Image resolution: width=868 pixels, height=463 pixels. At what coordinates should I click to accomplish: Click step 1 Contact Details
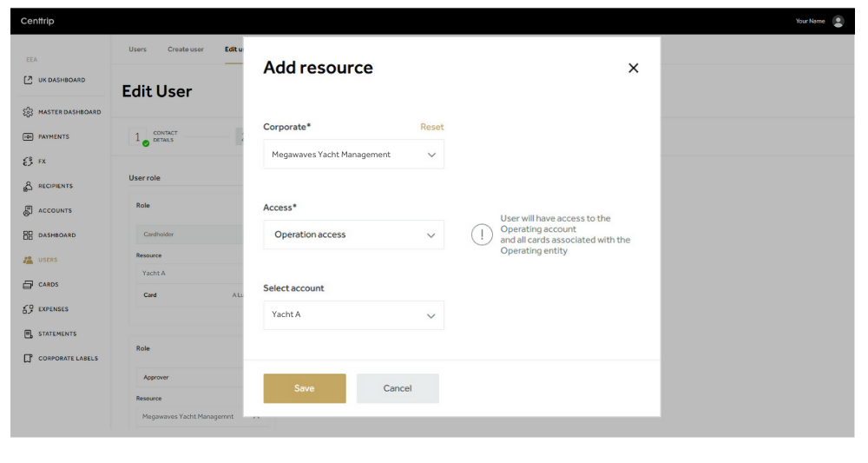click(153, 136)
